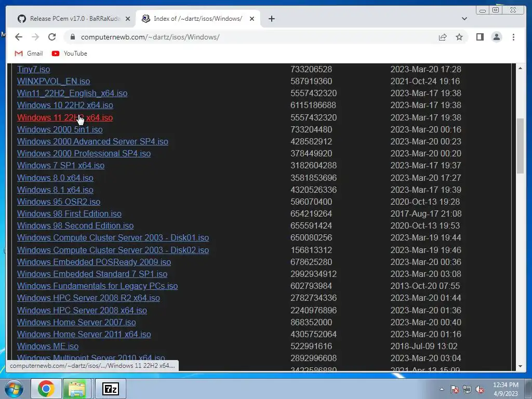Click the muted volume tray icon
This screenshot has height=399, width=532.
pos(480,390)
